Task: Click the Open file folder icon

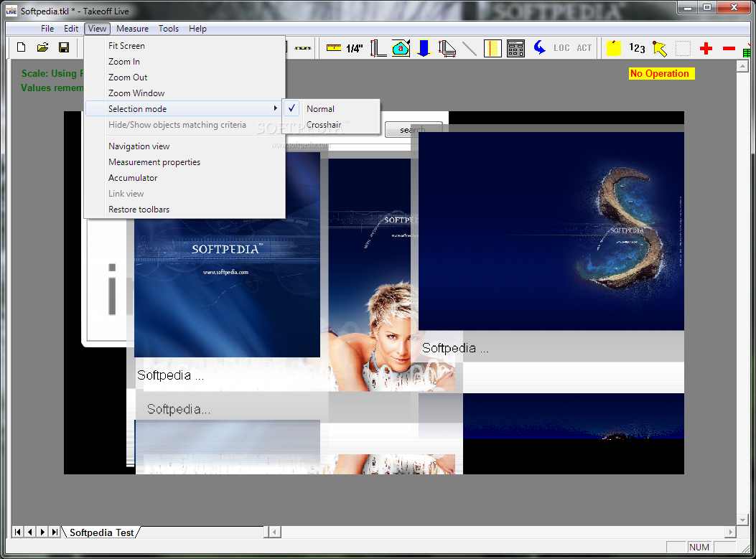Action: [x=43, y=47]
